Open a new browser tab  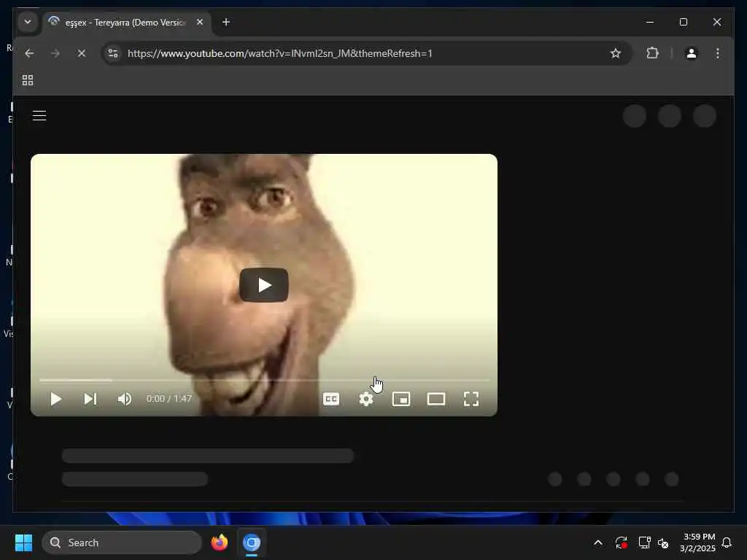[226, 22]
